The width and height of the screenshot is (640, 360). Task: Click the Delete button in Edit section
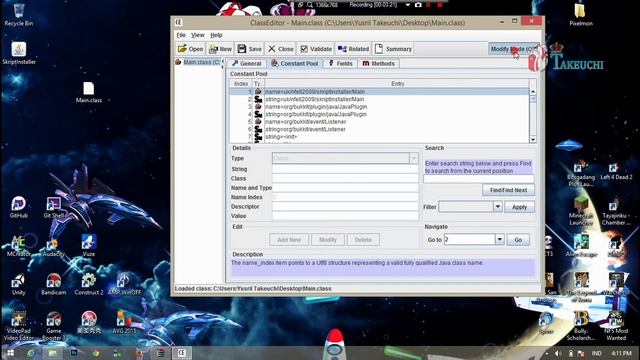click(363, 240)
